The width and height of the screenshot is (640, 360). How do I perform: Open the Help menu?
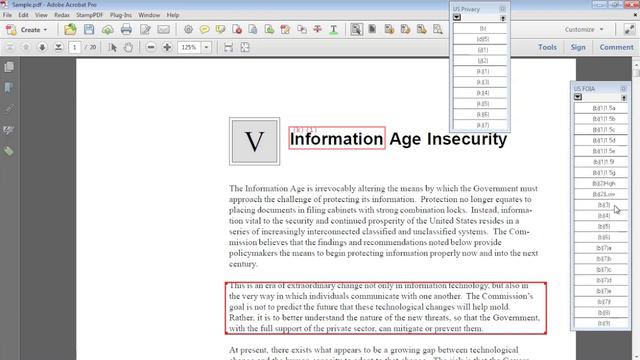coord(173,15)
